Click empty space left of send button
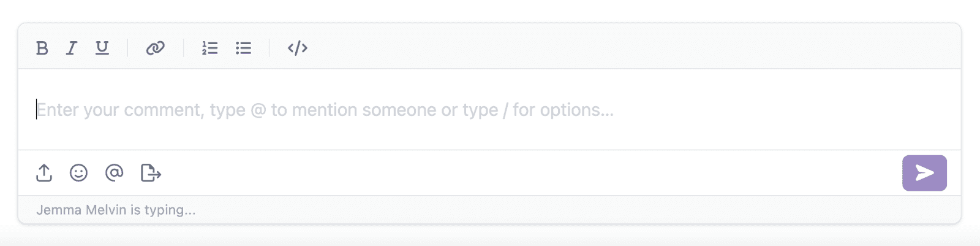 pyautogui.click(x=551, y=173)
